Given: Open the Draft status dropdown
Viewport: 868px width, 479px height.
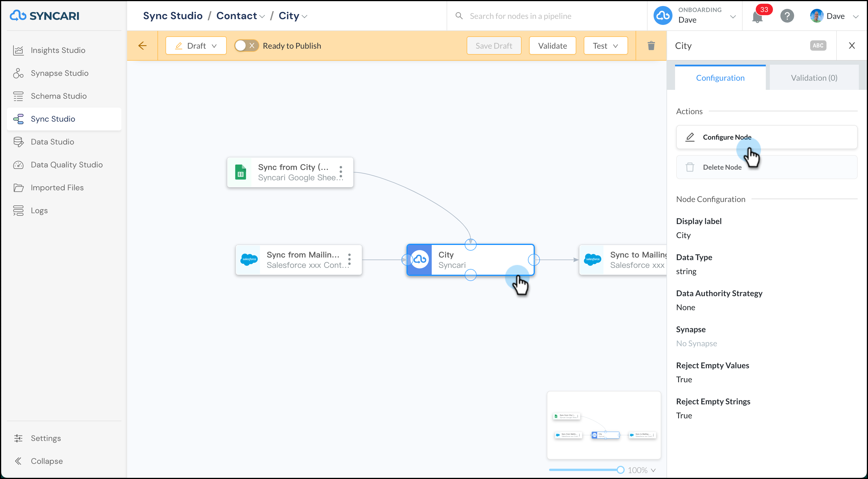Looking at the screenshot, I should [196, 45].
